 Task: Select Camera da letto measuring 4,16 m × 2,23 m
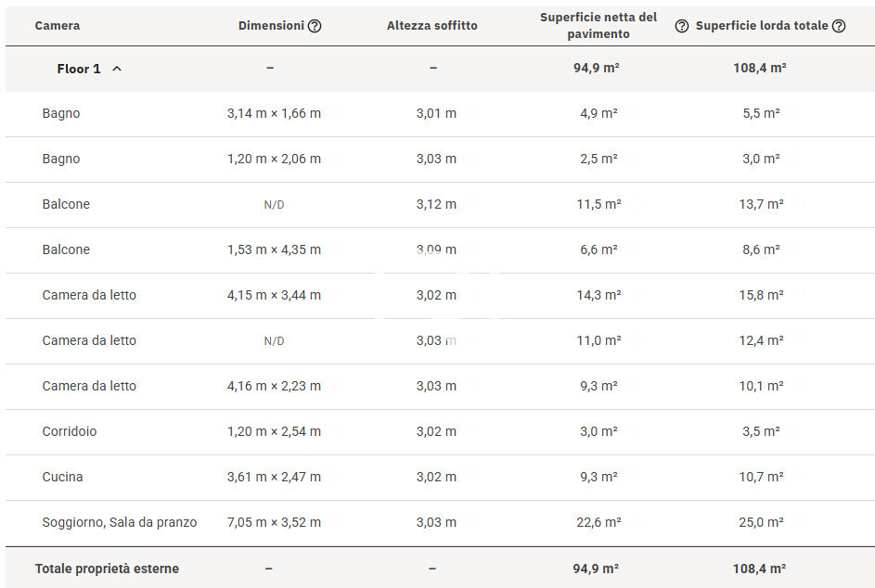pos(89,386)
